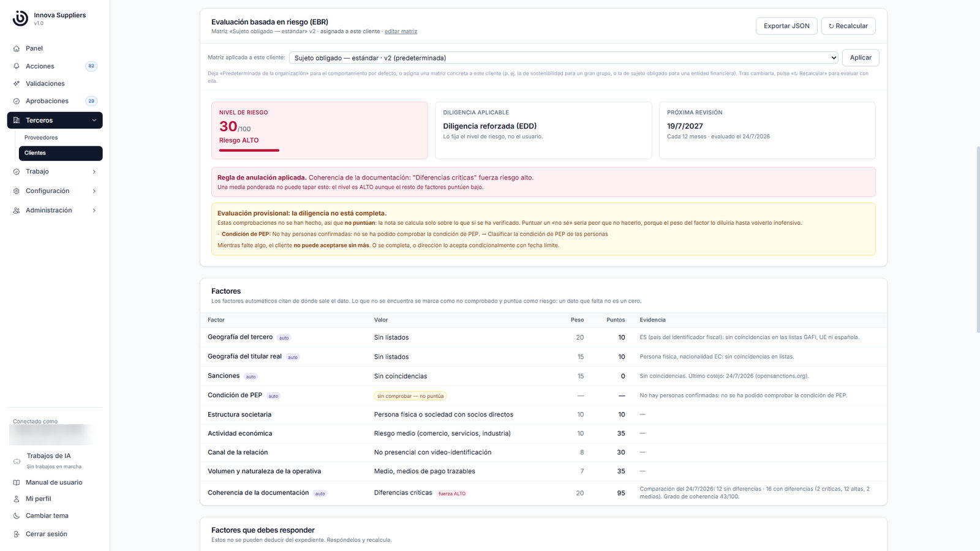The image size is (980, 551).
Task: Click 'Canal de la relación' factor
Action: pos(238,452)
